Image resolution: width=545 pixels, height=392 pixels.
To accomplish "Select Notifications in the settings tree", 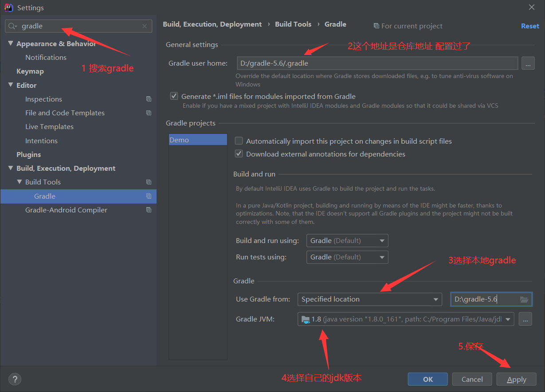I will (46, 58).
